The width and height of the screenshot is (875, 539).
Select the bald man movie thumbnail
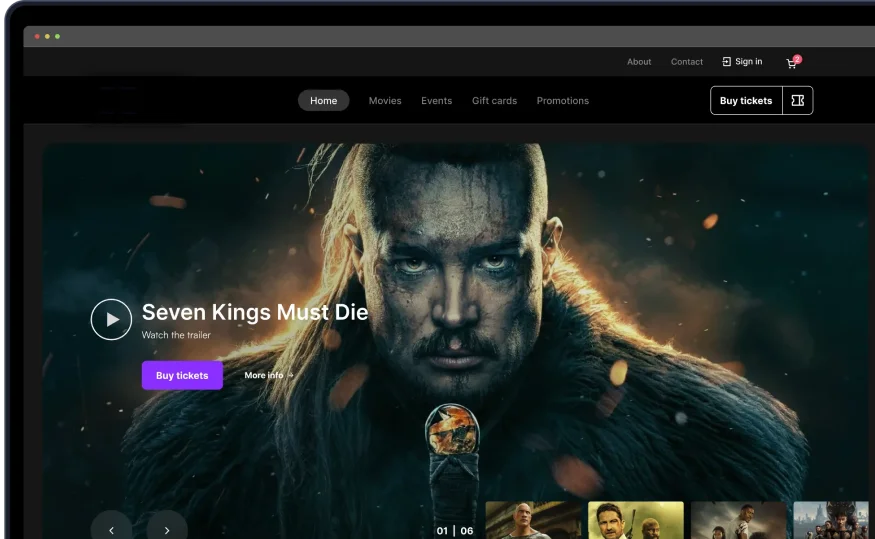tap(533, 520)
